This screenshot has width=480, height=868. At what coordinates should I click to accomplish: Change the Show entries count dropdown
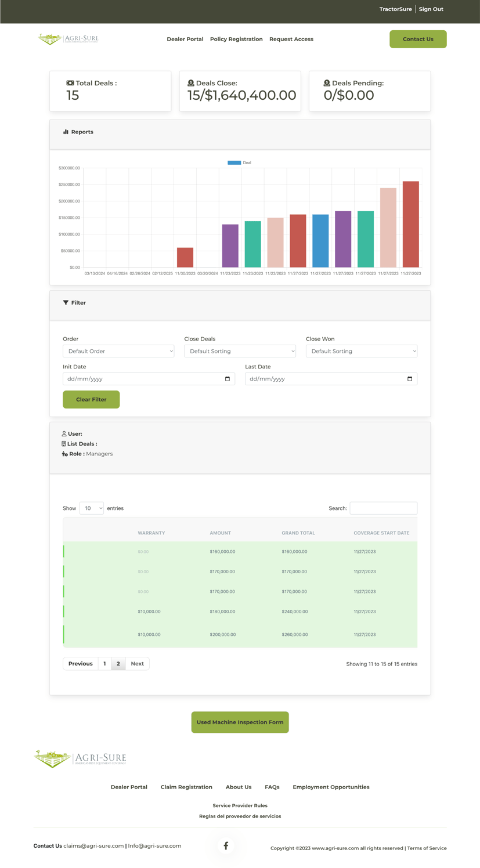coord(91,508)
